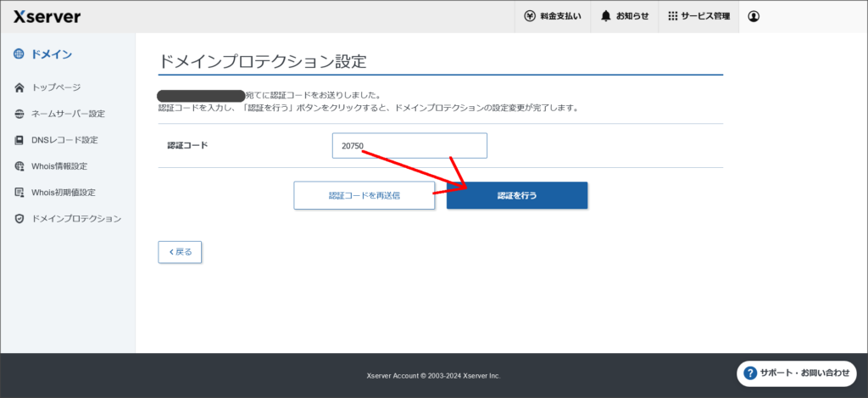Image resolution: width=868 pixels, height=398 pixels.
Task: Open the サービス管理 menu
Action: [x=698, y=17]
